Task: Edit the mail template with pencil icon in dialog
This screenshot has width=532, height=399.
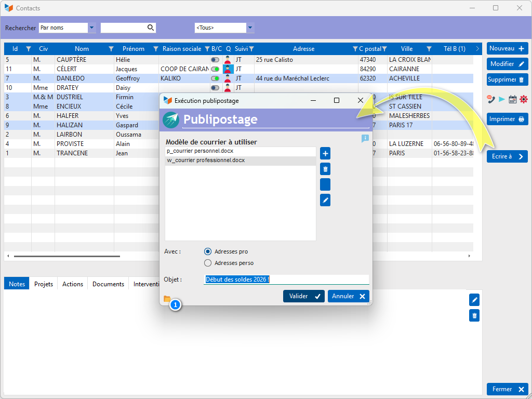Action: 325,200
